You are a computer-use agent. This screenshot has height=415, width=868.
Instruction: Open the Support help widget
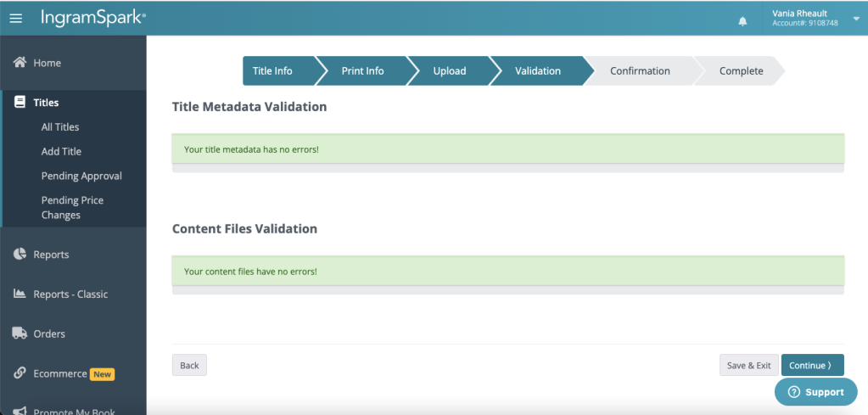815,392
